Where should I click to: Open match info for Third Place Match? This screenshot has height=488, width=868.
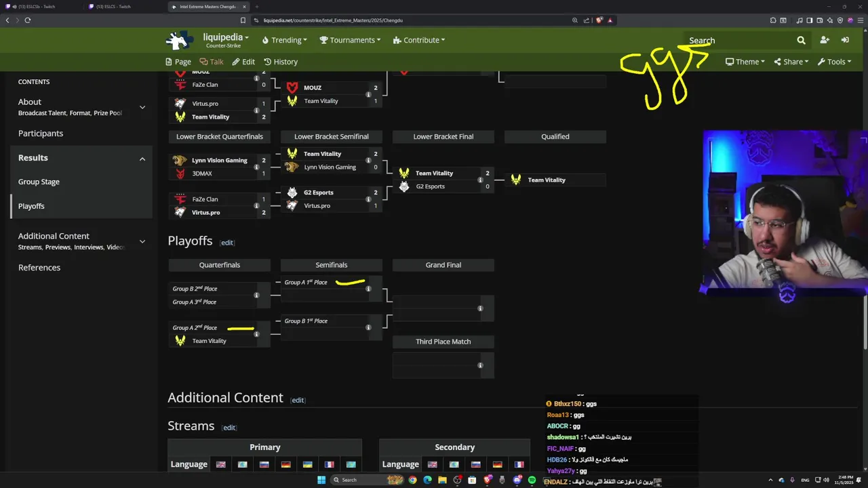click(x=480, y=365)
